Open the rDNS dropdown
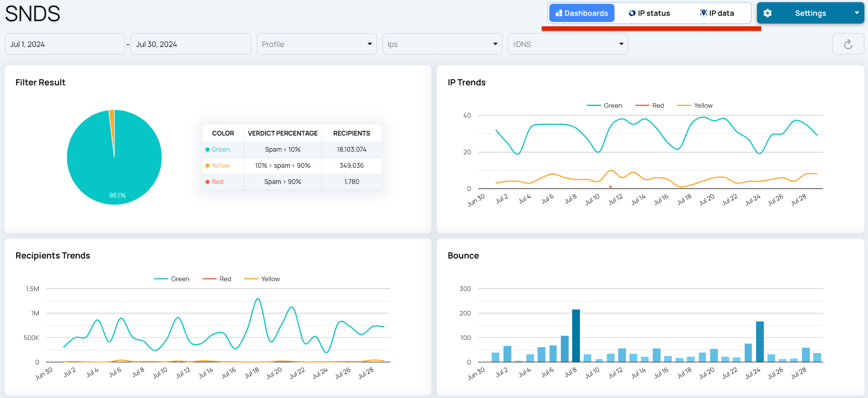Viewport: 868px width, 398px height. click(x=568, y=44)
